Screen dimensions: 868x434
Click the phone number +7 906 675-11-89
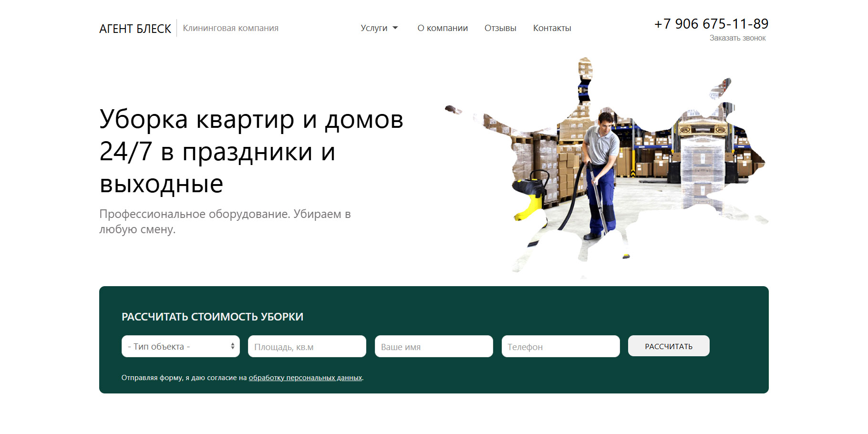click(711, 24)
